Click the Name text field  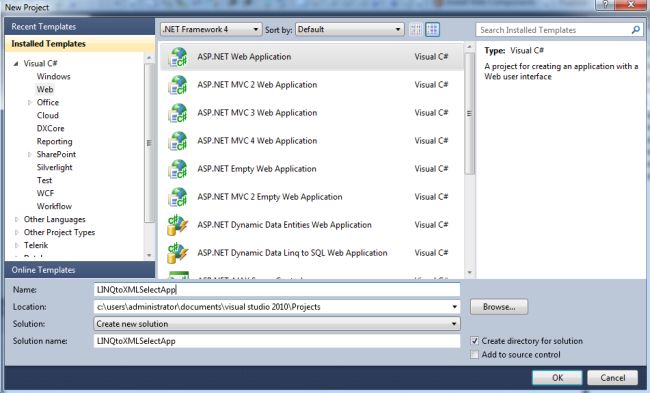pos(277,290)
